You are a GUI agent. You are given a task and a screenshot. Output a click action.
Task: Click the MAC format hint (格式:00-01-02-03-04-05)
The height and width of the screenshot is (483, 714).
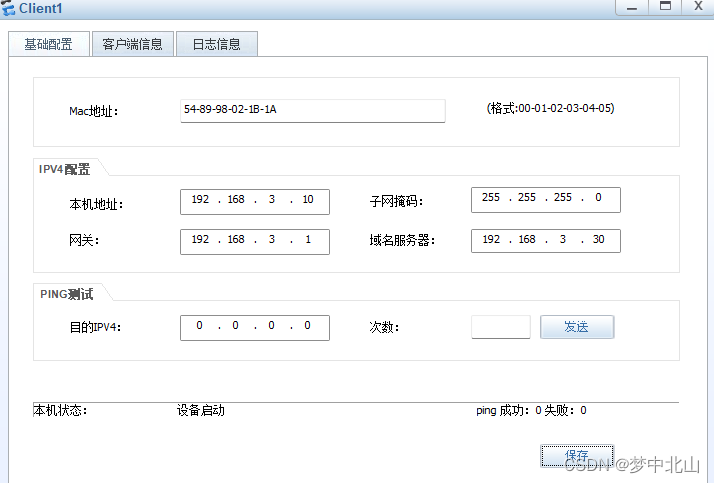(x=551, y=108)
